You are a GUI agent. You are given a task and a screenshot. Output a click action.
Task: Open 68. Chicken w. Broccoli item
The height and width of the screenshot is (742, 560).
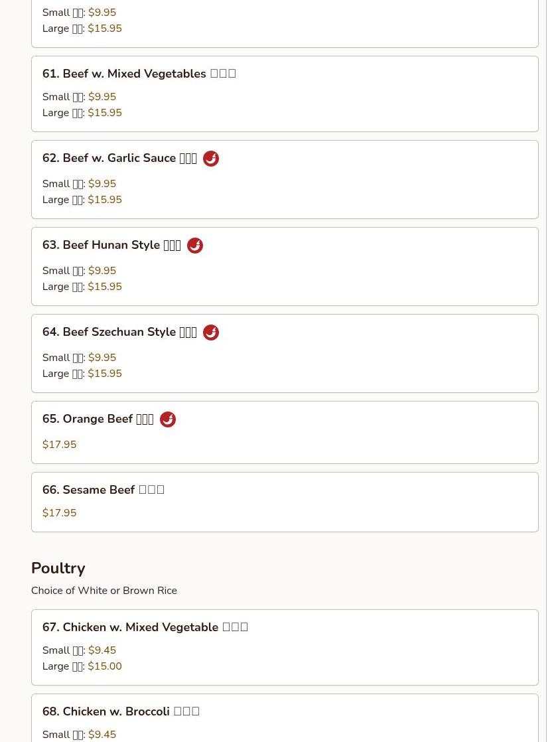121,711
